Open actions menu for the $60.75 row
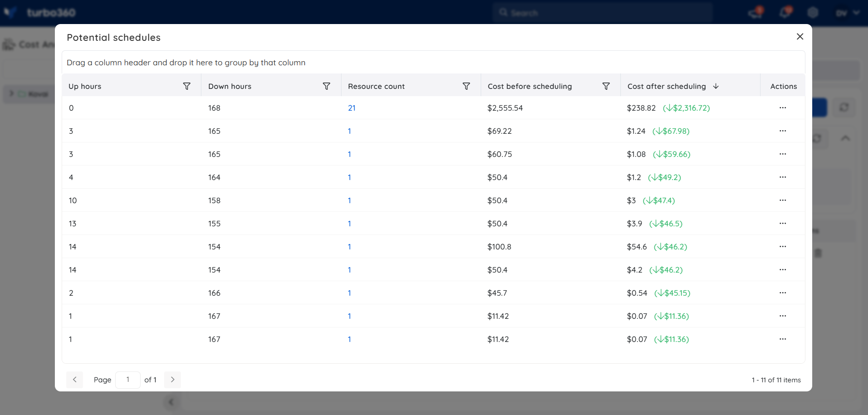 tap(783, 154)
